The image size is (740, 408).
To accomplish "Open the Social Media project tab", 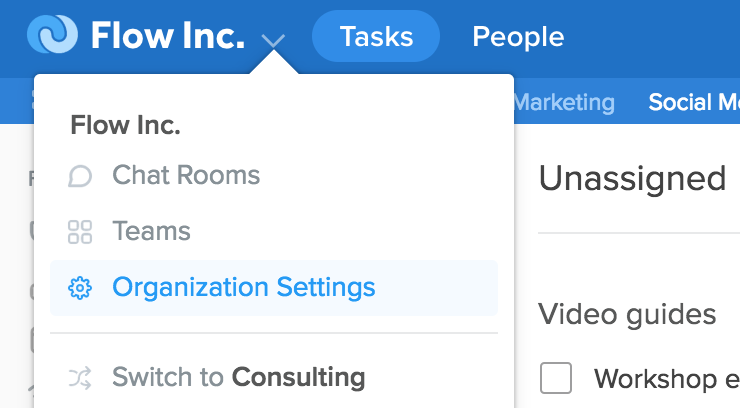I will pos(694,102).
